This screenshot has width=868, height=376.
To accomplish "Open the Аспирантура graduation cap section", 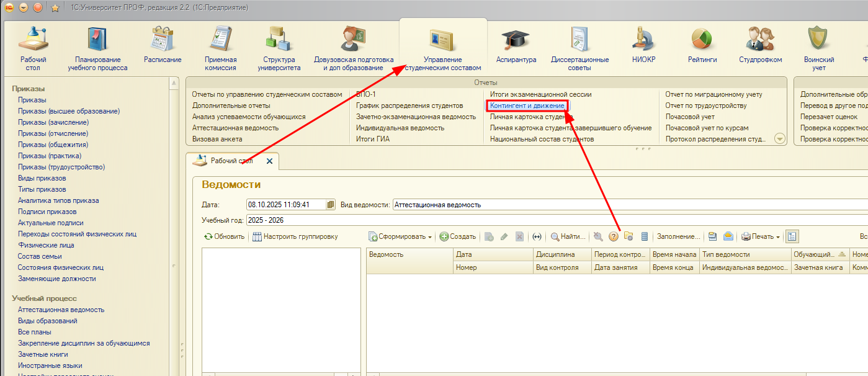I will 516,45.
